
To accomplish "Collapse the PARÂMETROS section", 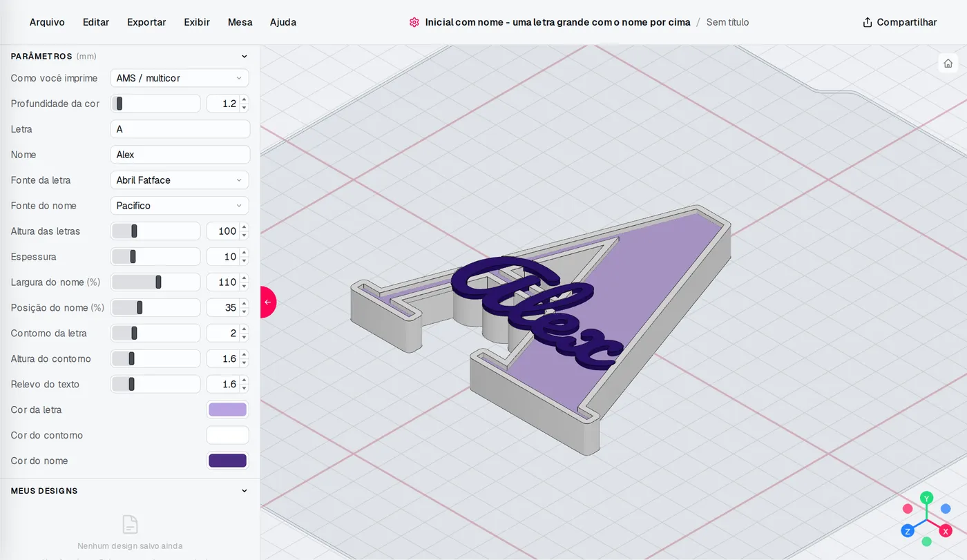I will pos(244,57).
